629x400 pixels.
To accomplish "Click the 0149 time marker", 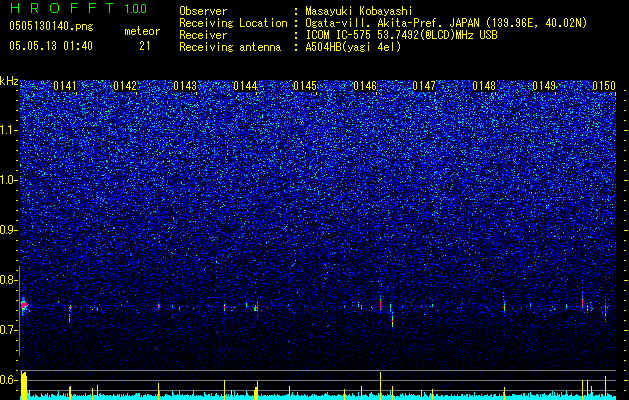I will click(544, 86).
